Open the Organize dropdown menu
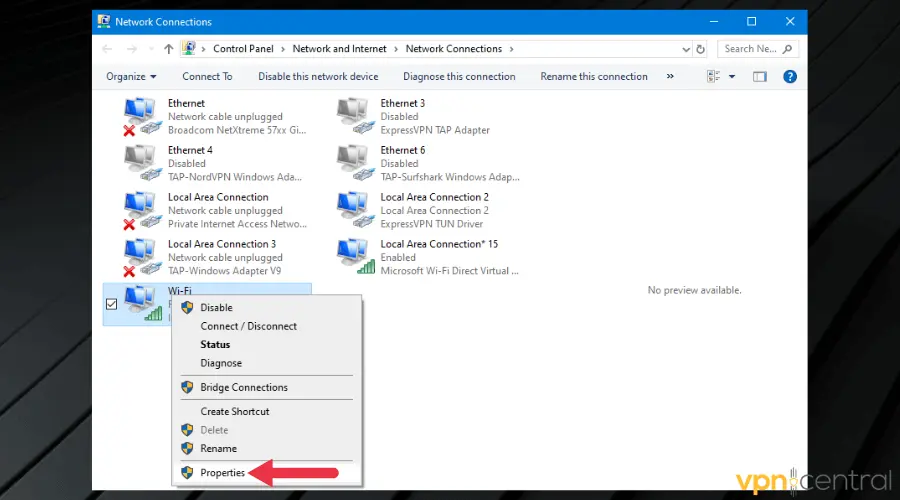This screenshot has height=500, width=900. [131, 76]
